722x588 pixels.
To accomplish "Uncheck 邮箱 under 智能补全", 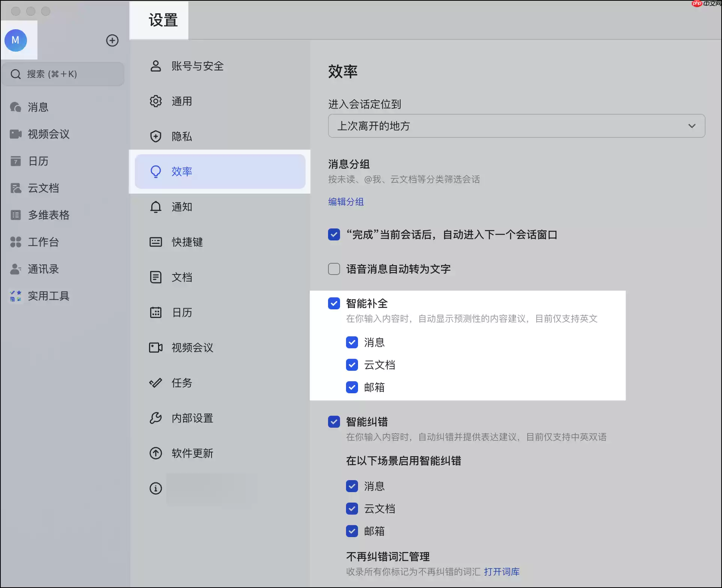I will pyautogui.click(x=352, y=387).
